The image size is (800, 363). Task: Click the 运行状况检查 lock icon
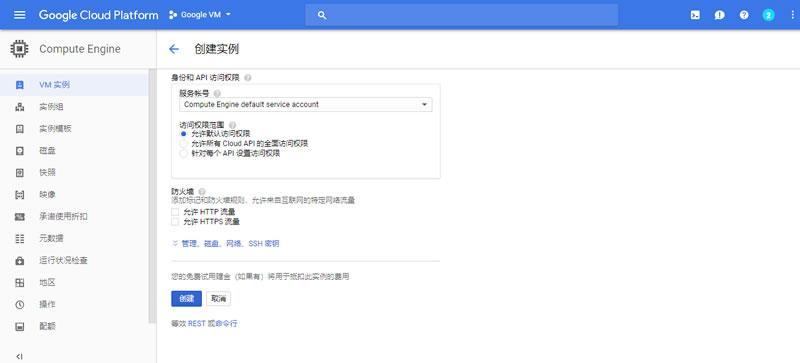(19, 260)
